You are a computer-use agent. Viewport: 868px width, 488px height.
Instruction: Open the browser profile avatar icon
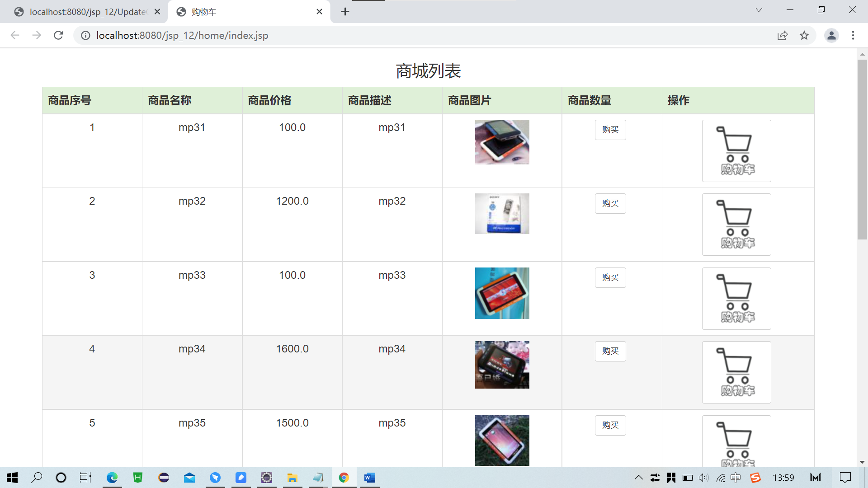tap(832, 35)
